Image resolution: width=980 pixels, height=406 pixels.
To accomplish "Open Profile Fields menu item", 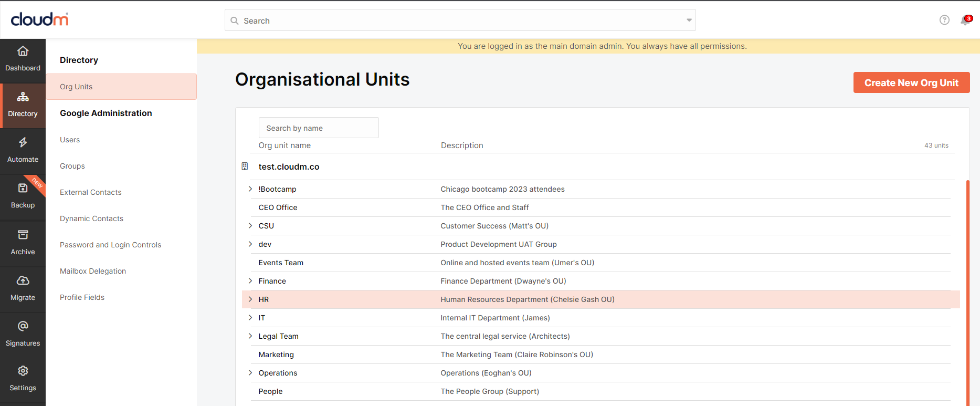I will pos(82,297).
